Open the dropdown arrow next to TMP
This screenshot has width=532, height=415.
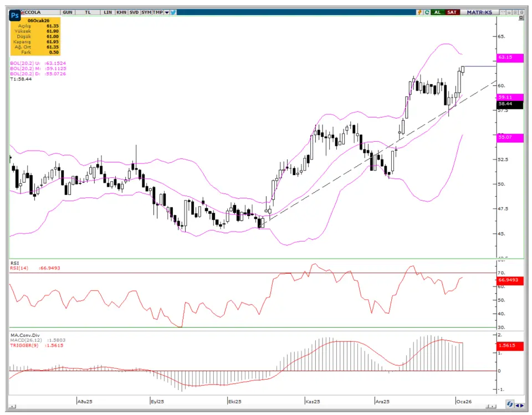point(166,12)
